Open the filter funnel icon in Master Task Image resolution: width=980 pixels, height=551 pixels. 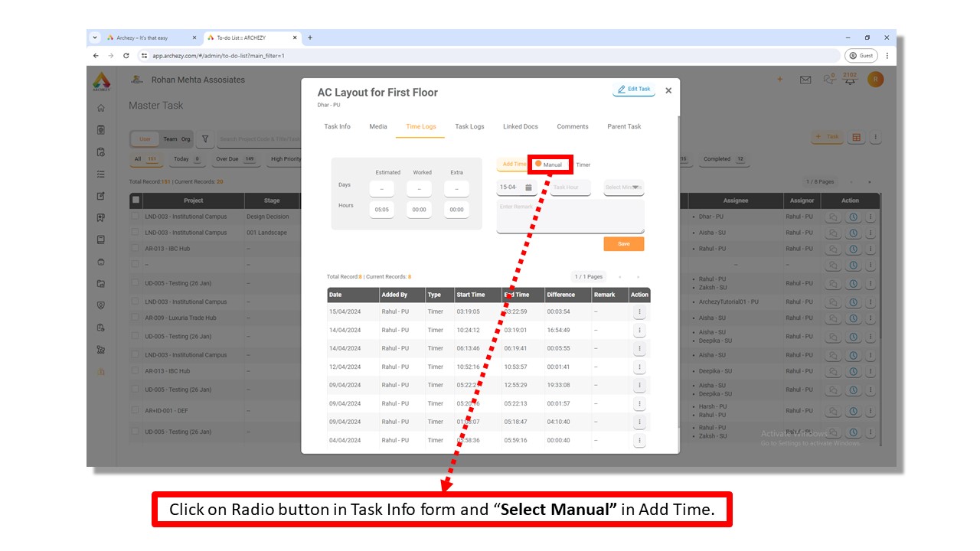[x=205, y=139]
